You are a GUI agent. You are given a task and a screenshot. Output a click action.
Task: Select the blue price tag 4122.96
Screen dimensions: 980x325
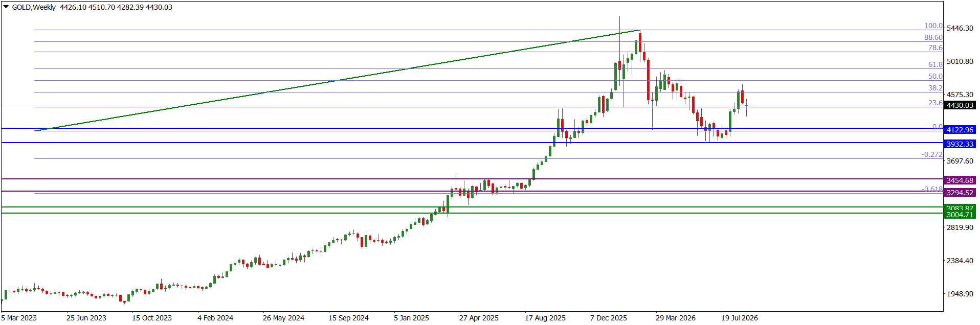click(x=960, y=130)
